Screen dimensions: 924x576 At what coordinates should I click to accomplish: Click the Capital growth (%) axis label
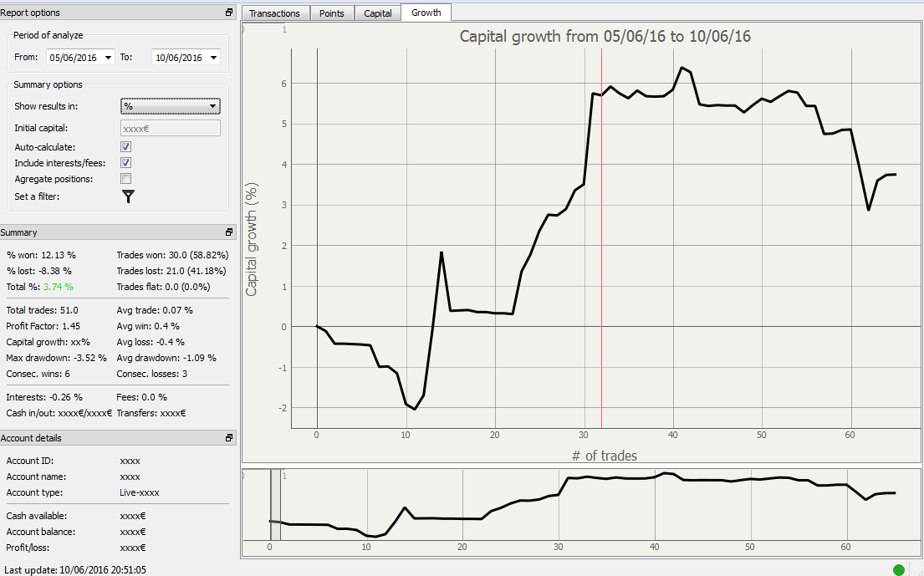coord(252,239)
